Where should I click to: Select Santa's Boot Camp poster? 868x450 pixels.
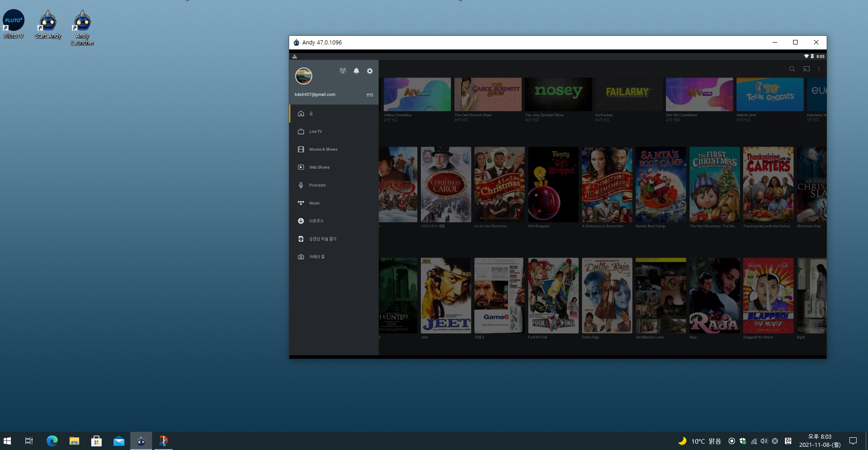(661, 184)
